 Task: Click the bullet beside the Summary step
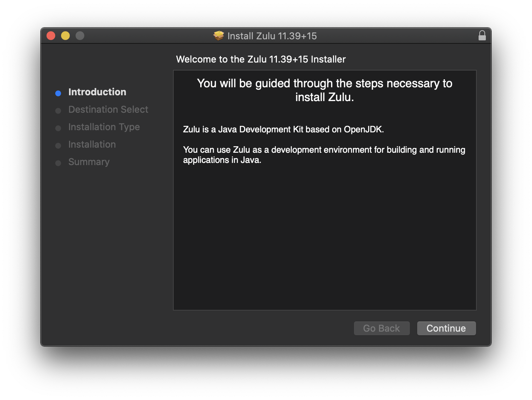click(58, 163)
